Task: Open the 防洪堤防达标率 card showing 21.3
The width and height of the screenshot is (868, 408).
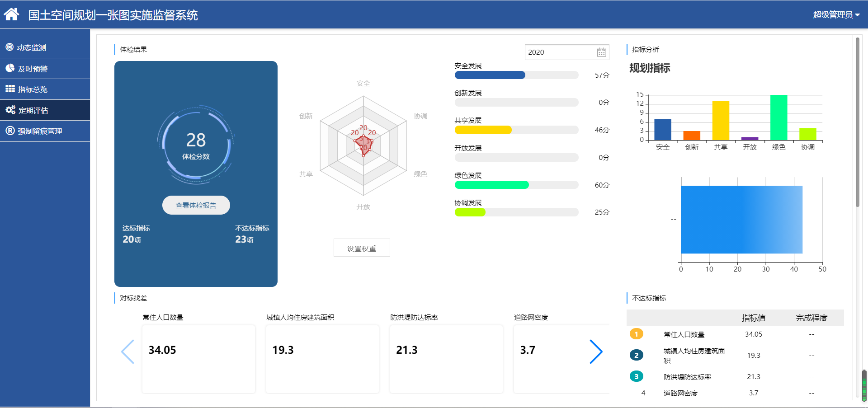Action: pyautogui.click(x=446, y=359)
